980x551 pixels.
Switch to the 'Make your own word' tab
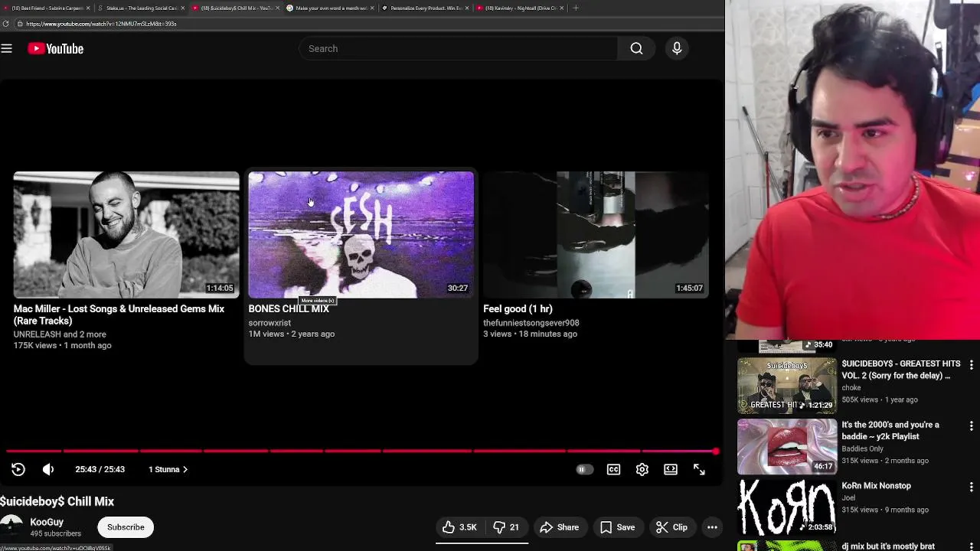click(x=331, y=8)
